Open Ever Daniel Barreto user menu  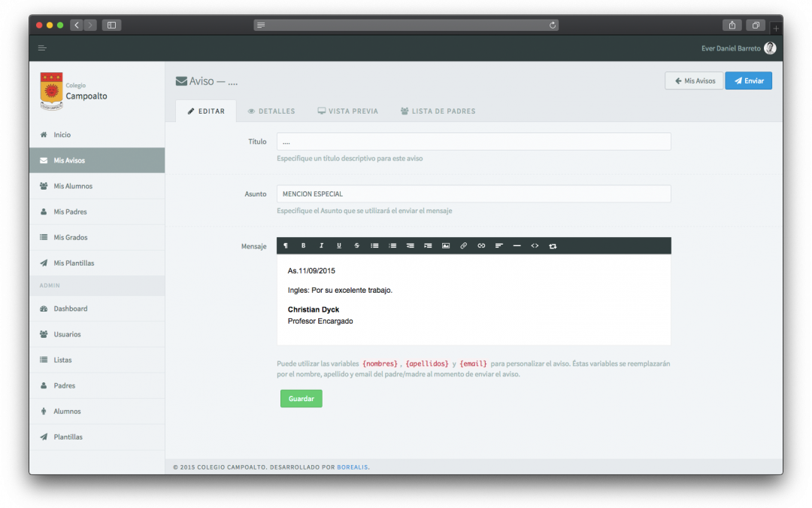click(738, 48)
